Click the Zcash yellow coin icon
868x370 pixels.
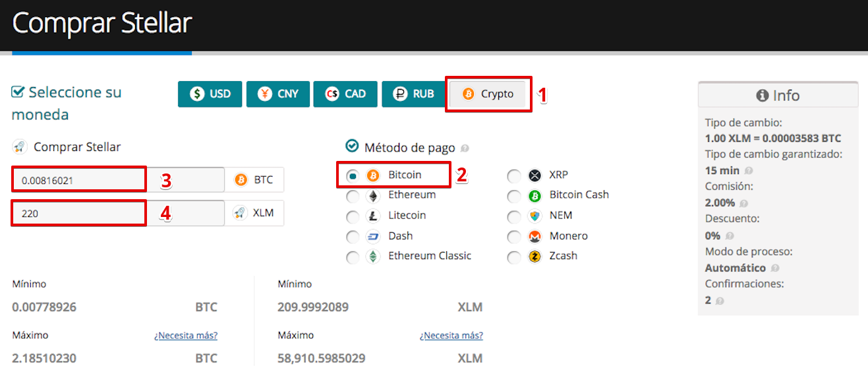point(535,257)
